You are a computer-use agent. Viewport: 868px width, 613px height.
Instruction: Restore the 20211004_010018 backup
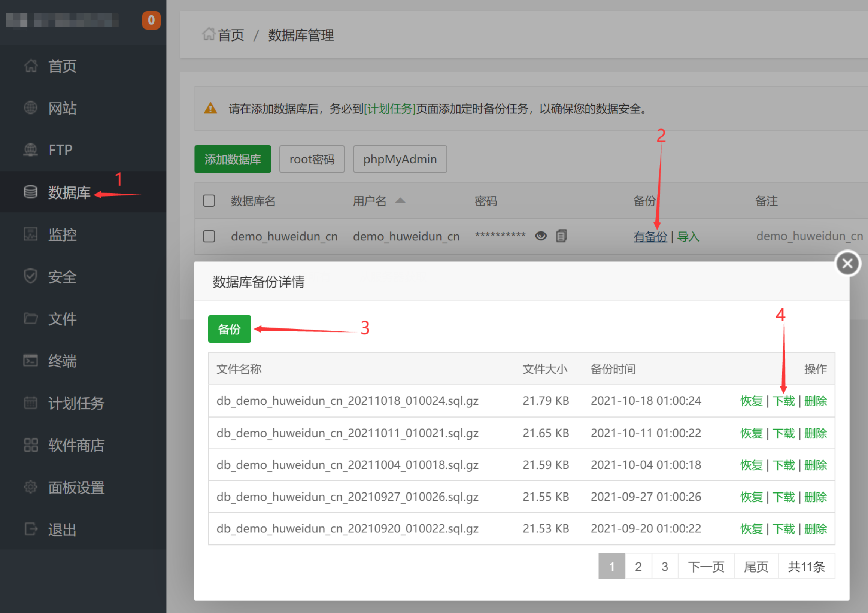[752, 465]
